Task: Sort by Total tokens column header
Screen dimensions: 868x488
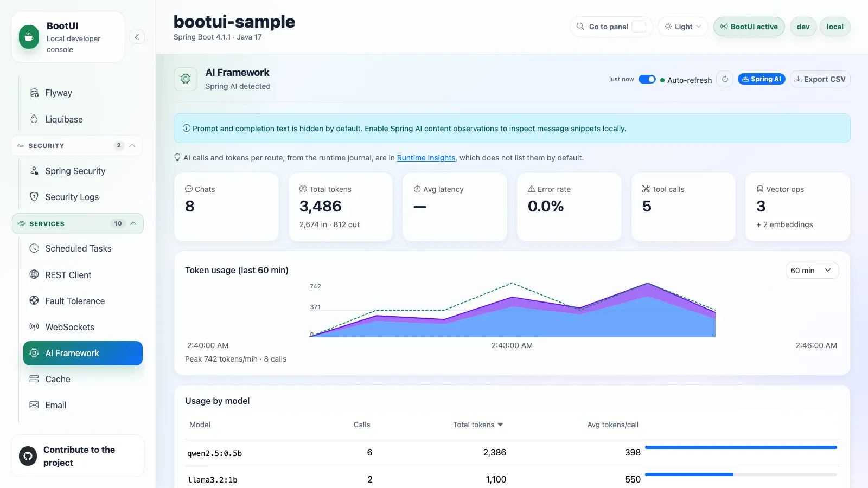Action: [478, 425]
